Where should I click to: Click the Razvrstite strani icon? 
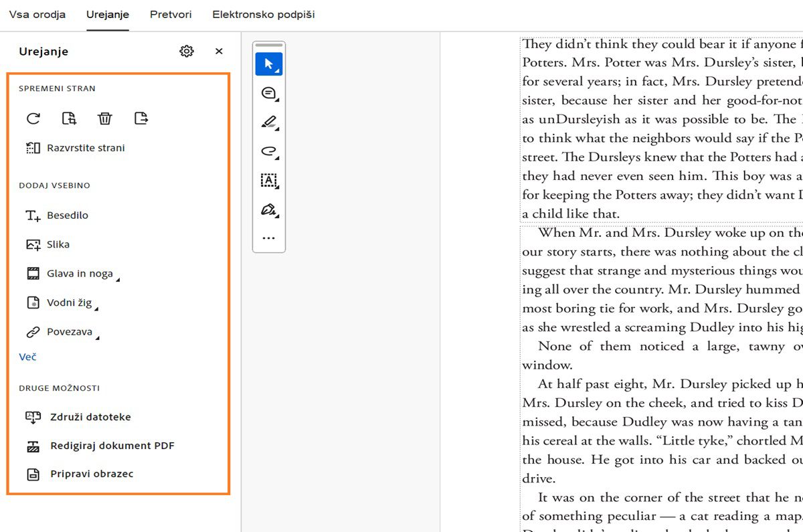point(33,148)
